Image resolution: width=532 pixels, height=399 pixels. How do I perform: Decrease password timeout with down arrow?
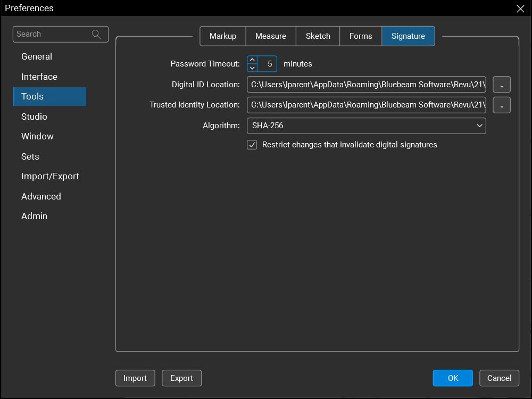tap(252, 68)
